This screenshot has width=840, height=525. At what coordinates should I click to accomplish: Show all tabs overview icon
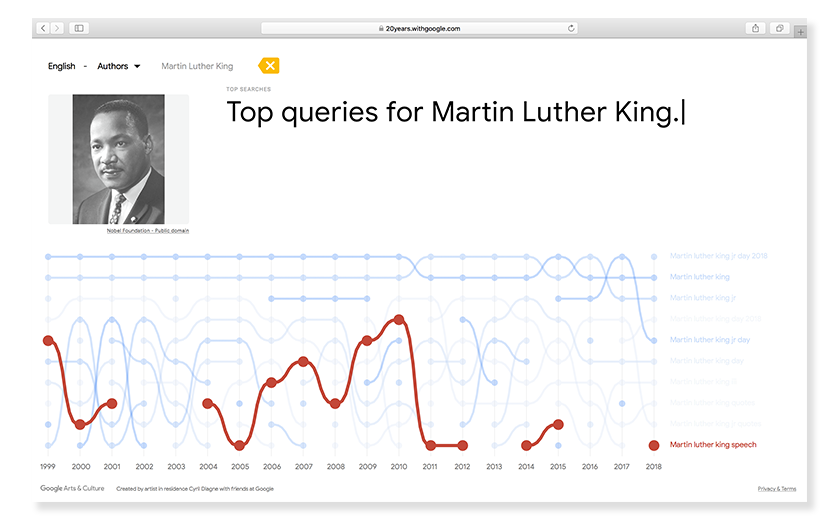coord(778,28)
